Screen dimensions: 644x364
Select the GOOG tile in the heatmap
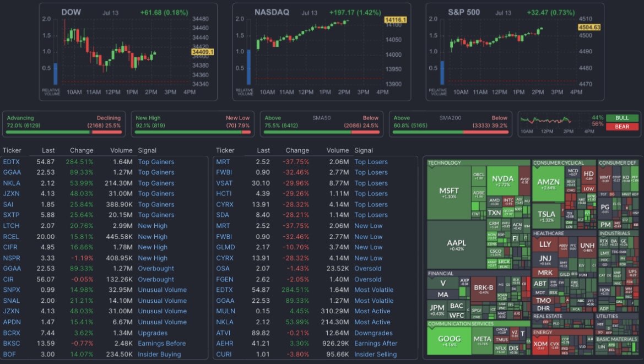pos(450,341)
